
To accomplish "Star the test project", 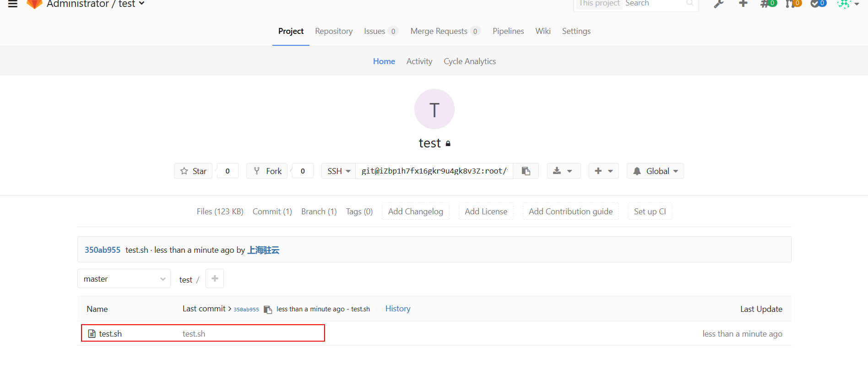I will tap(193, 171).
